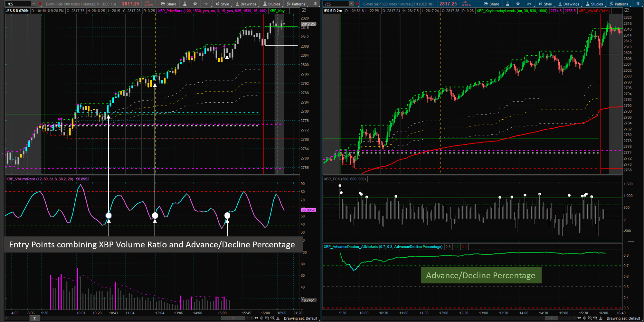Image resolution: width=644 pixels, height=322 pixels.
Task: Click the crosshair pan icon below left chart
Action: coord(261,318)
